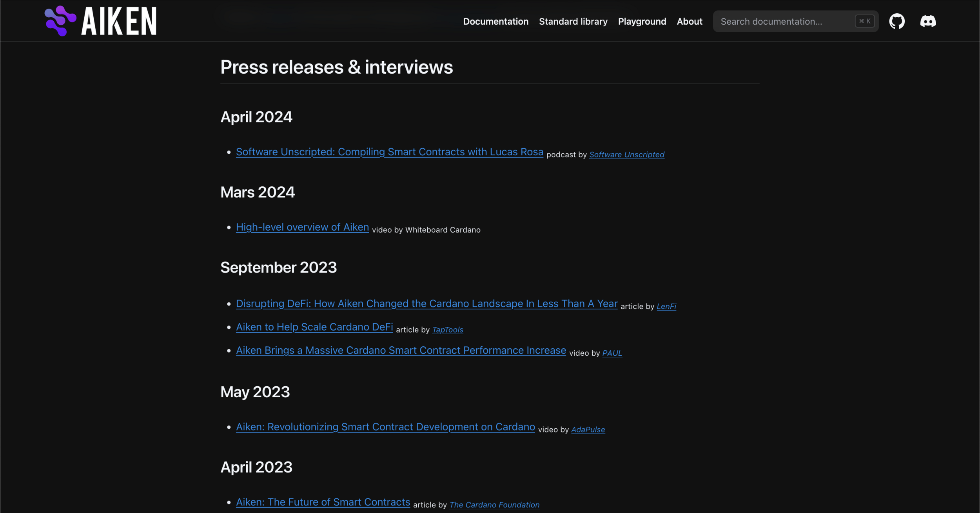The width and height of the screenshot is (980, 513).
Task: Open High-level overview of Aiken video
Action: 302,227
